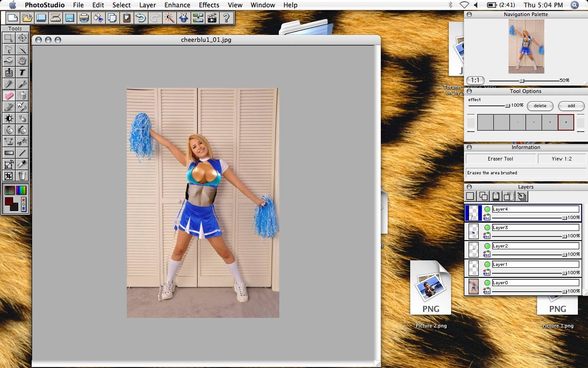
Task: Click the Cut scissors toolbar icon
Action: click(x=98, y=18)
